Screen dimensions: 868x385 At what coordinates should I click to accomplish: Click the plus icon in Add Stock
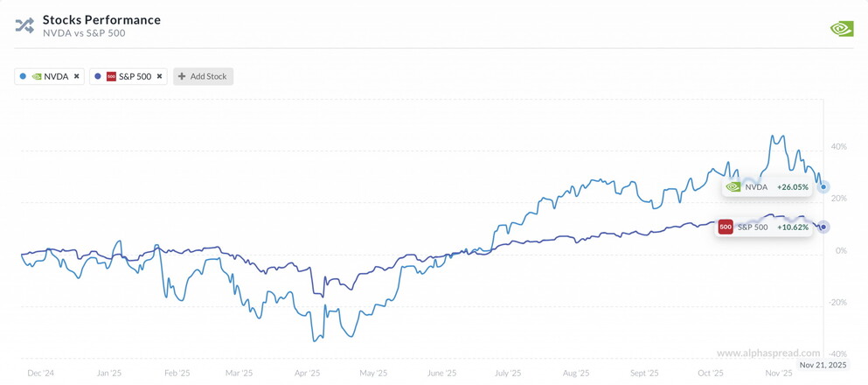click(182, 77)
